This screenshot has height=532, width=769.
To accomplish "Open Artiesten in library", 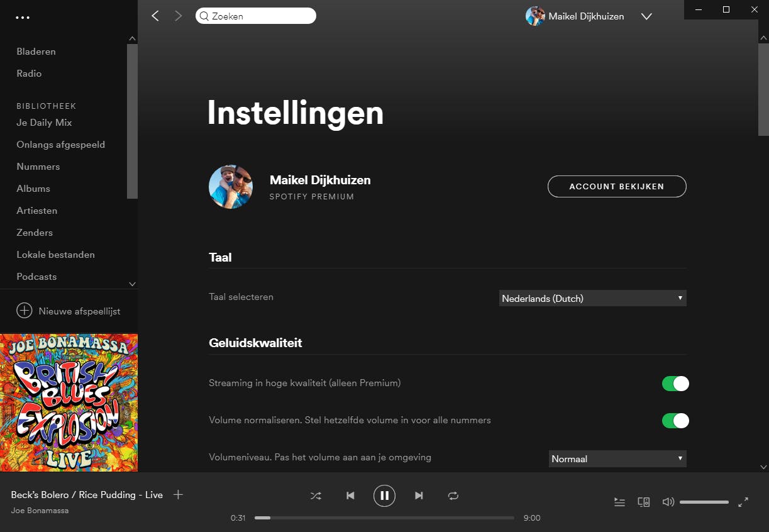I will 36,211.
